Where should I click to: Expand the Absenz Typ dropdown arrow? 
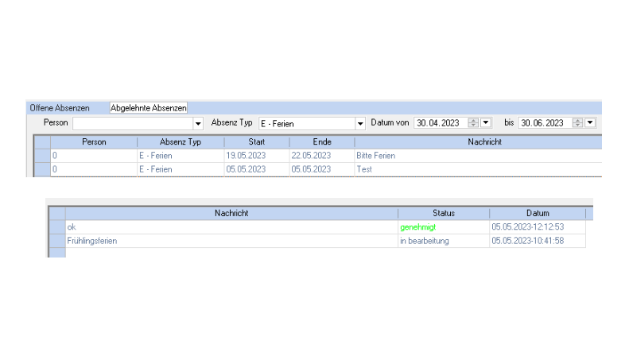click(x=359, y=123)
